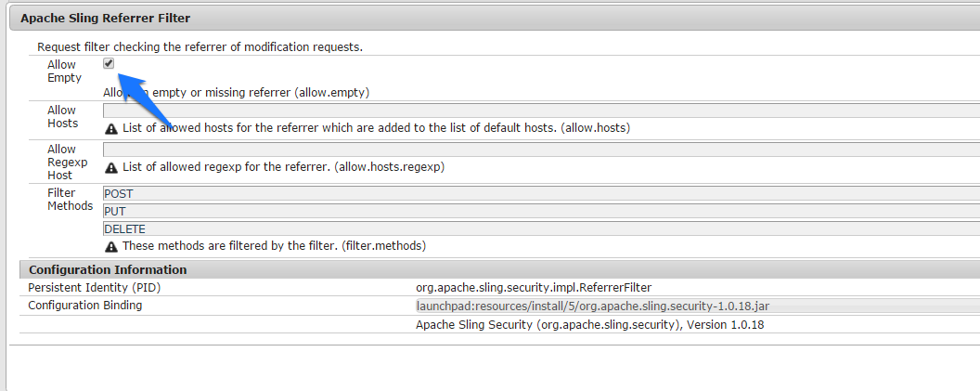Click the Apache Sling Security version text

pyautogui.click(x=590, y=325)
